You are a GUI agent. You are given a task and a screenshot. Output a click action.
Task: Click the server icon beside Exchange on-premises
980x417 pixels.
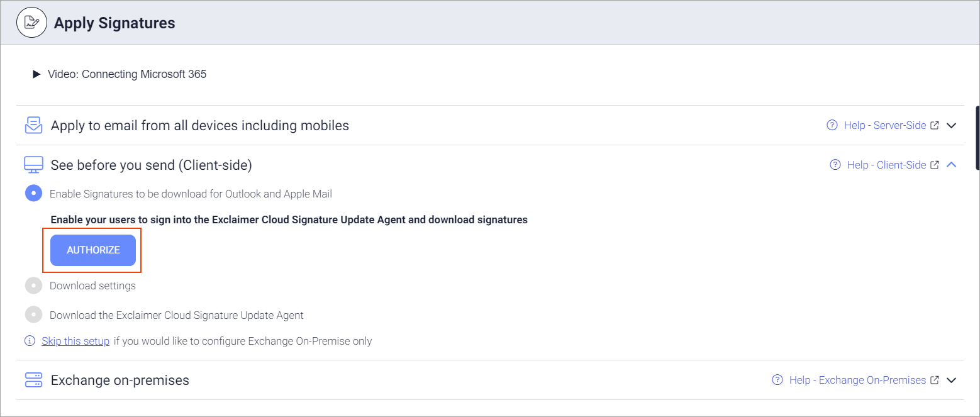pos(33,379)
